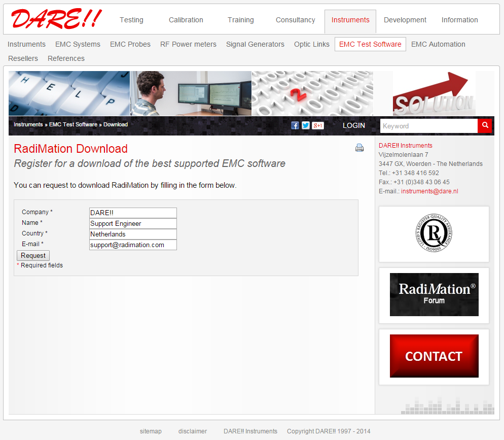Open the RadiMation Forum banner
Image resolution: width=504 pixels, height=440 pixels.
coord(434,294)
